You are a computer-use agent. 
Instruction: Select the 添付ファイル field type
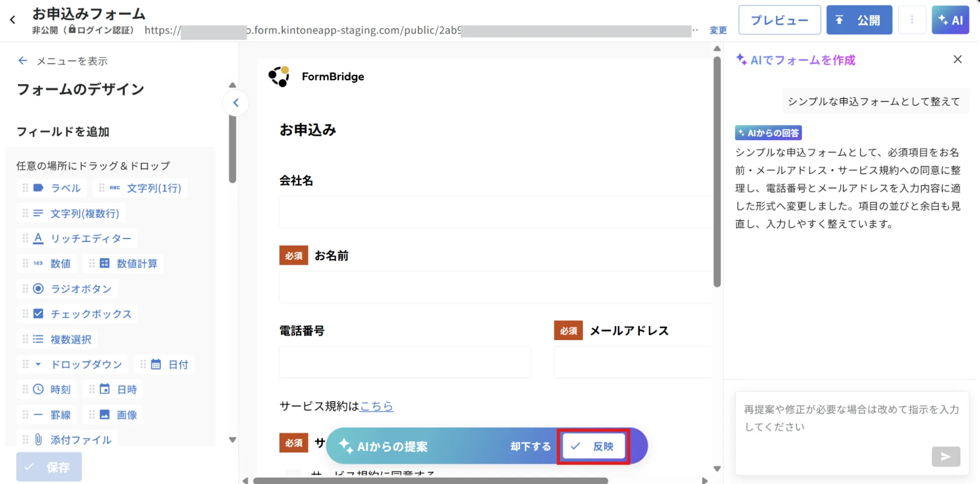click(x=67, y=439)
